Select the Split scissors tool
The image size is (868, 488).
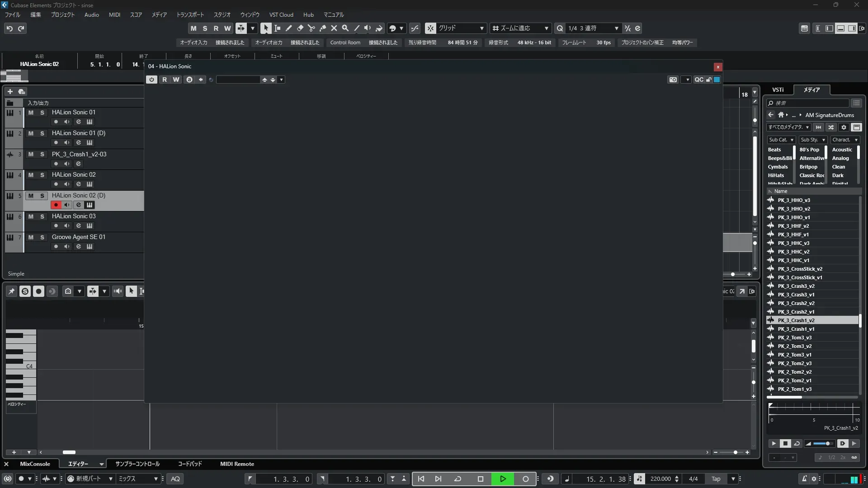click(x=311, y=28)
